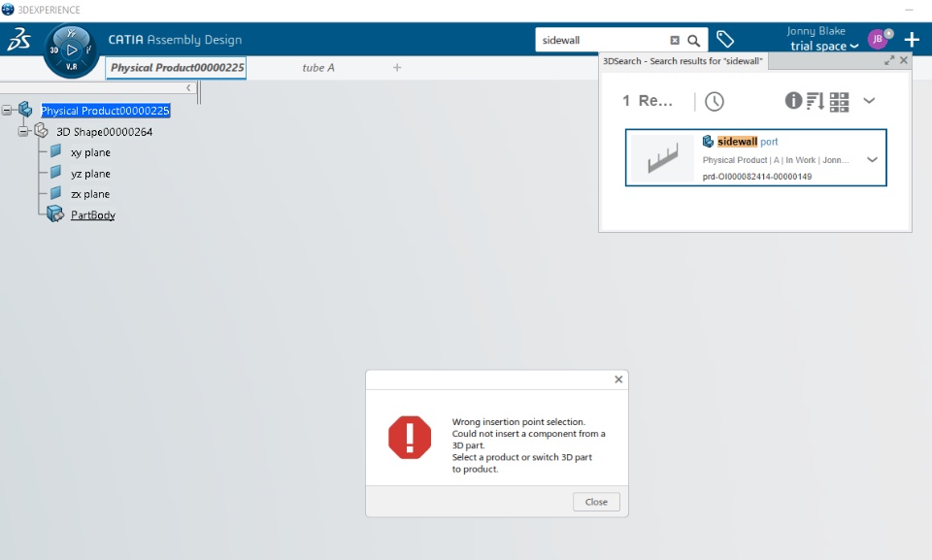The image size is (932, 560).
Task: Open the 6WTags tag icon
Action: 725,40
